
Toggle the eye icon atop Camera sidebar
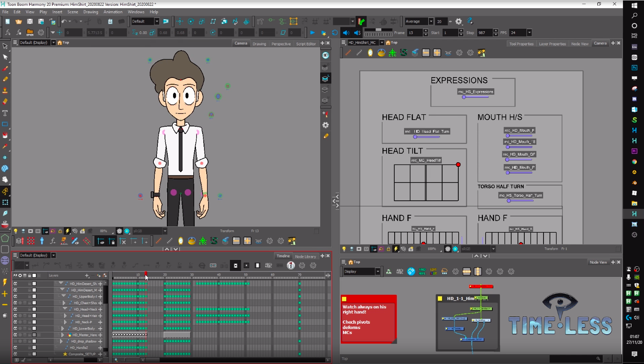tap(326, 55)
